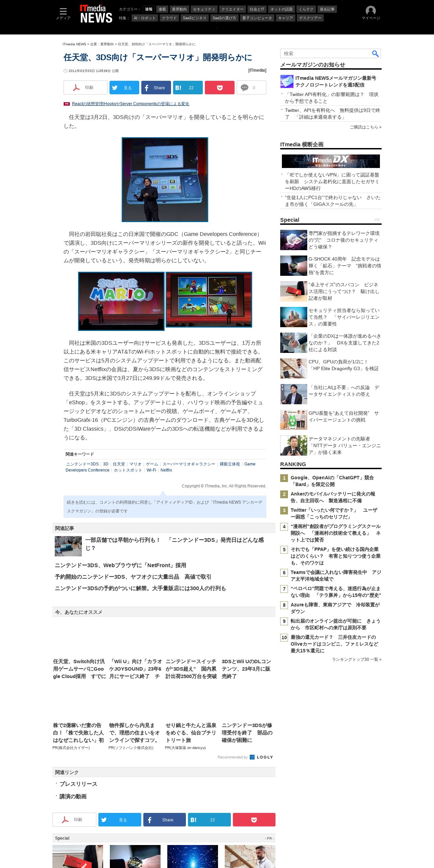Open the four-screenshot Mario stage photo
This screenshot has width=434, height=868.
[209, 299]
